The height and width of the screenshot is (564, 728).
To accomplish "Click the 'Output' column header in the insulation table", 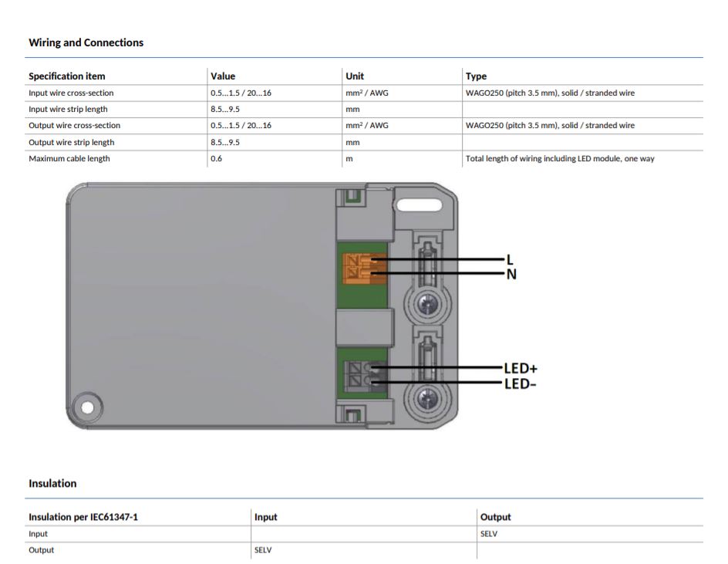I will coord(495,517).
